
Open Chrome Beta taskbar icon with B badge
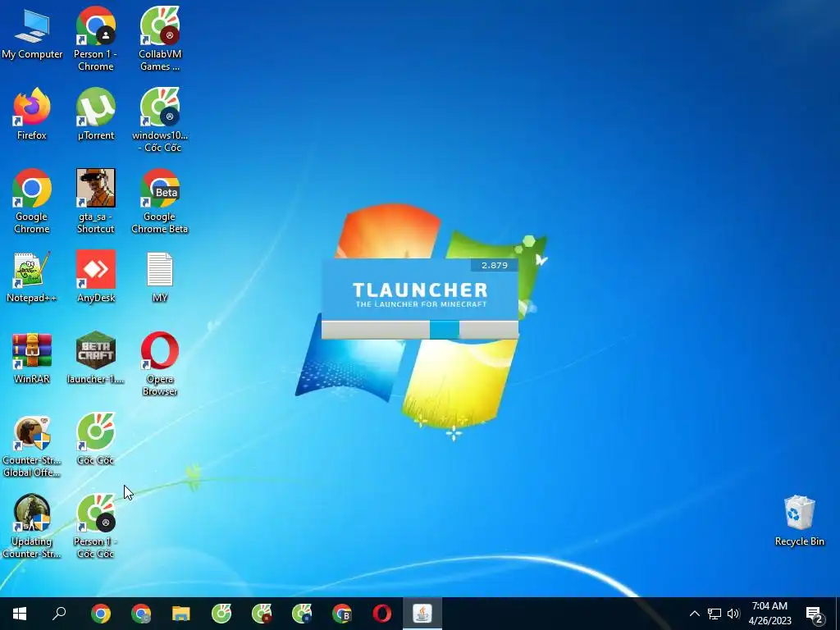[342, 614]
